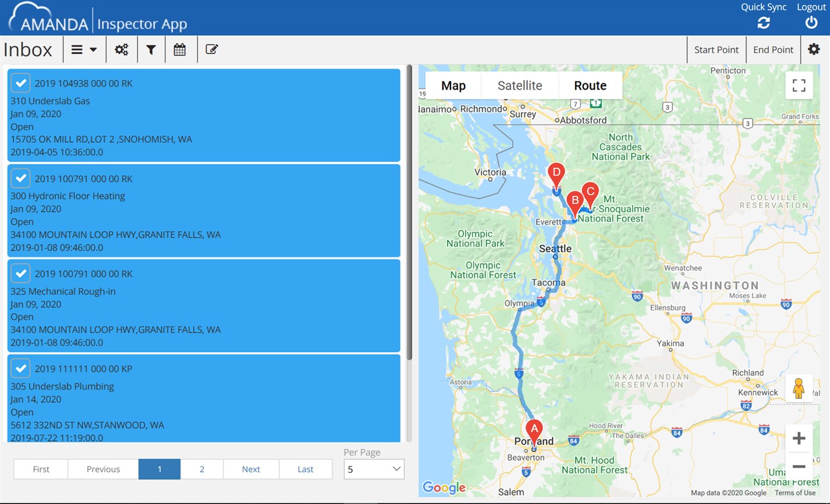
Task: Click address 15705 OK MILL RD, SNOHOMISH
Action: [101, 139]
